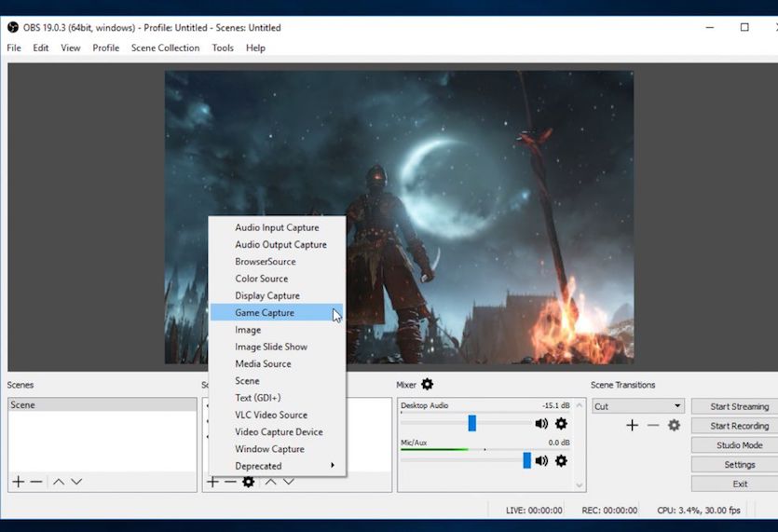Viewport: 778px width, 532px height.
Task: Click the -15.1 dB level value
Action: [x=555, y=405]
